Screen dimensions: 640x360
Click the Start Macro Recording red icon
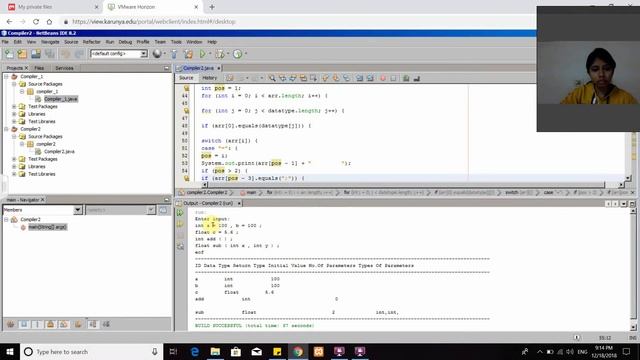(383, 78)
